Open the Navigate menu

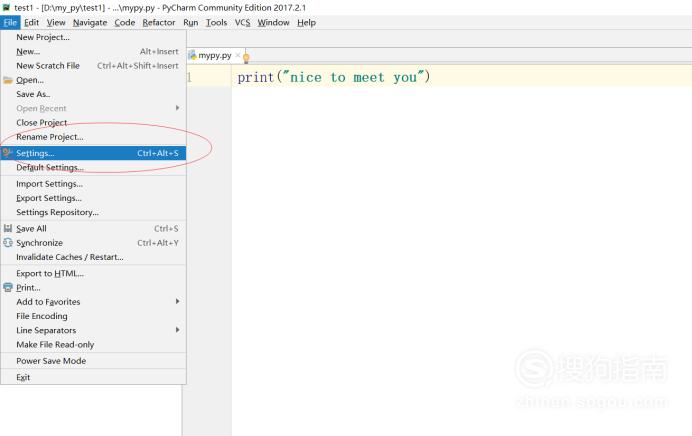(x=90, y=23)
